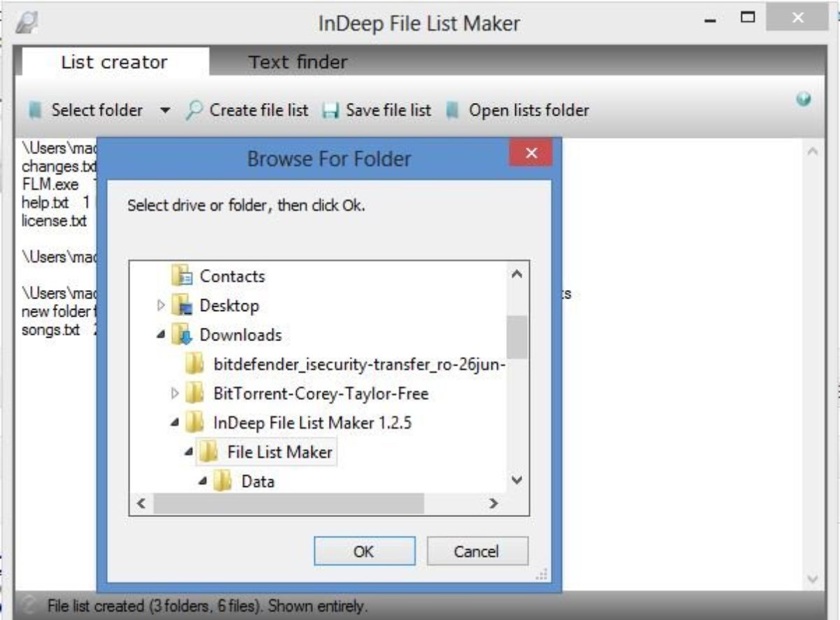Click Save file list in the toolbar
This screenshot has height=620, width=840.
388,110
